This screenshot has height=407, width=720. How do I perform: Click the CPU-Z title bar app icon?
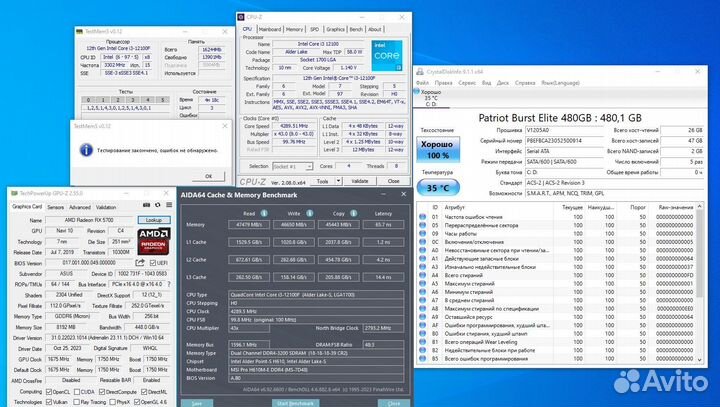click(241, 17)
